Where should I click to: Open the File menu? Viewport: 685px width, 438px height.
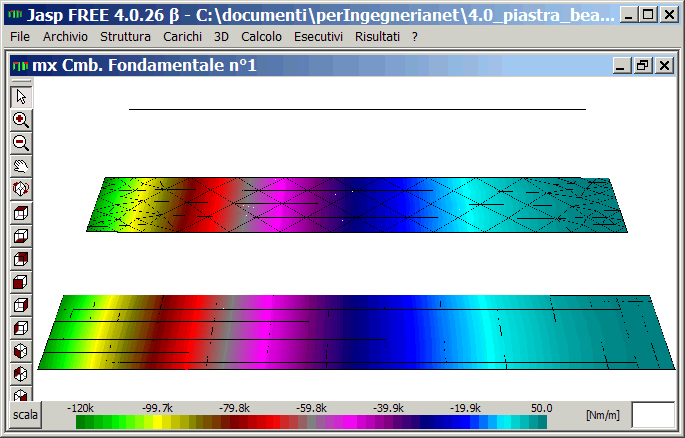coord(20,37)
